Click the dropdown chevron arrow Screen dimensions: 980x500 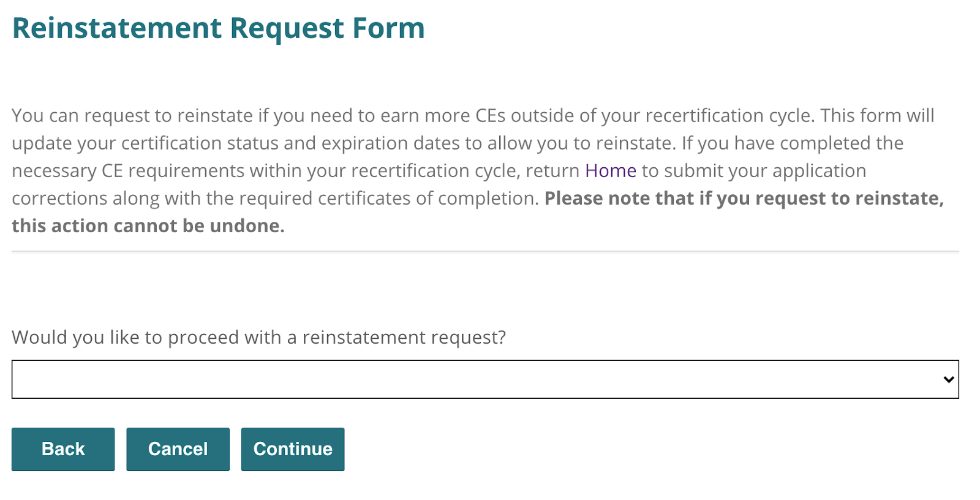tap(949, 379)
